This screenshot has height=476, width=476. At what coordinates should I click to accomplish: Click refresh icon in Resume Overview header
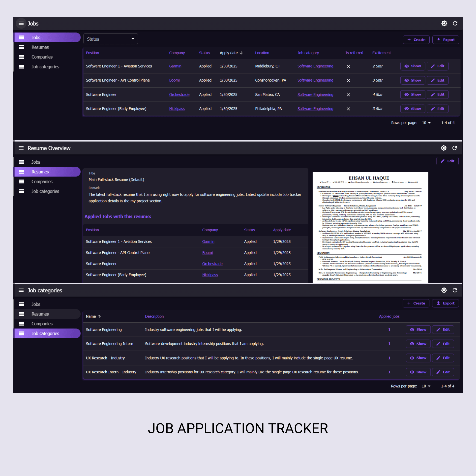[x=454, y=148]
